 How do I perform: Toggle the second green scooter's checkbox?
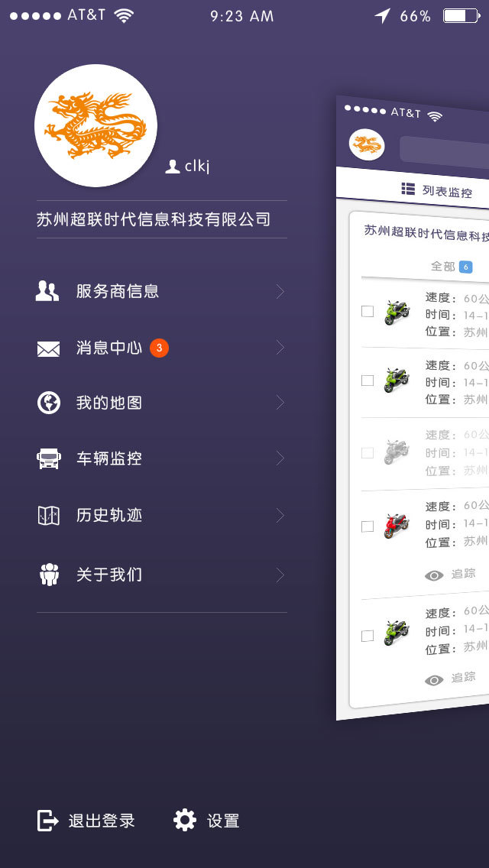click(x=368, y=380)
